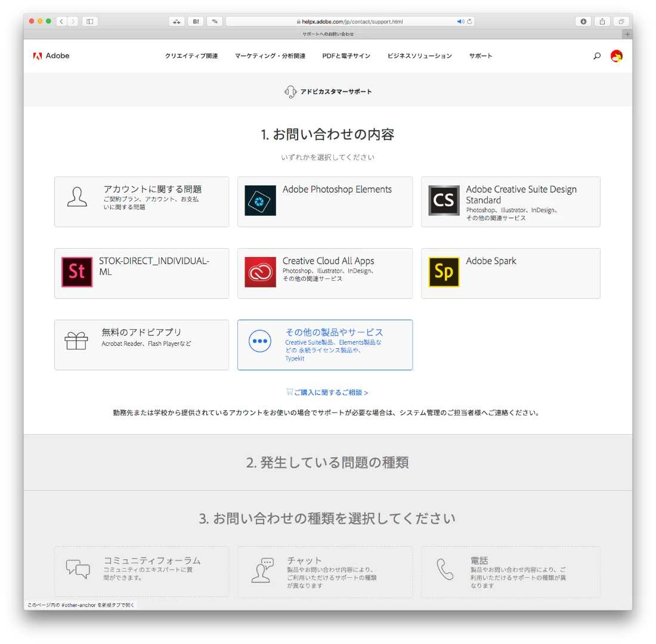Select Adobe Spark card title
The width and height of the screenshot is (656, 644).
click(491, 261)
